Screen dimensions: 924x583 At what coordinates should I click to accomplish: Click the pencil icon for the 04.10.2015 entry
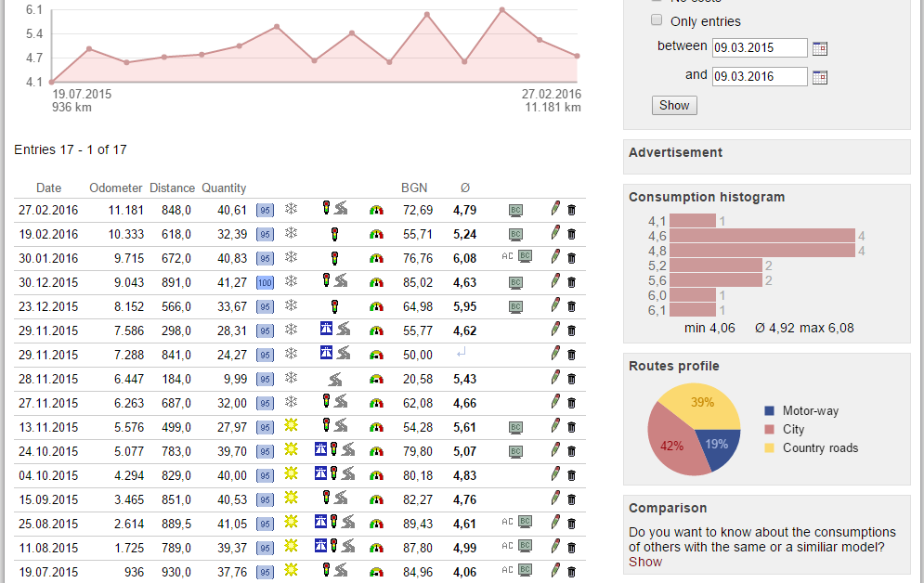[555, 474]
